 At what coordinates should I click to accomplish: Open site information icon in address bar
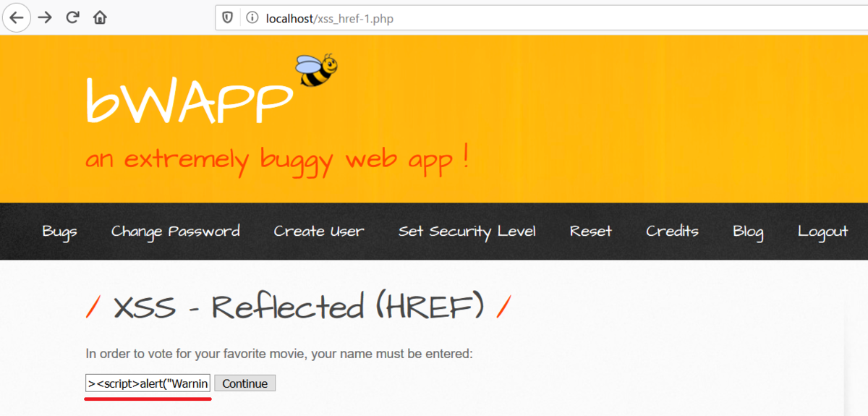(252, 18)
